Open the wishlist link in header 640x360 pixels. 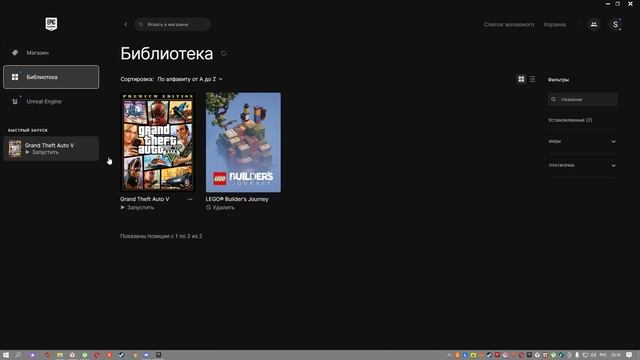click(x=509, y=24)
